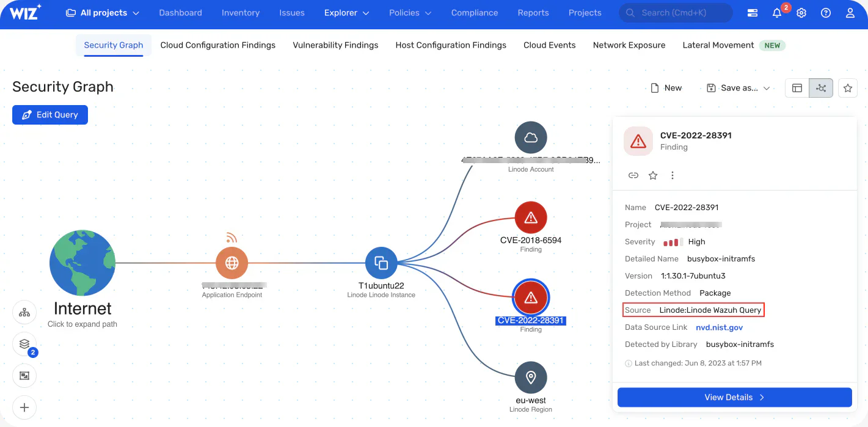Select the graph layout icon in left sidebar

24,312
